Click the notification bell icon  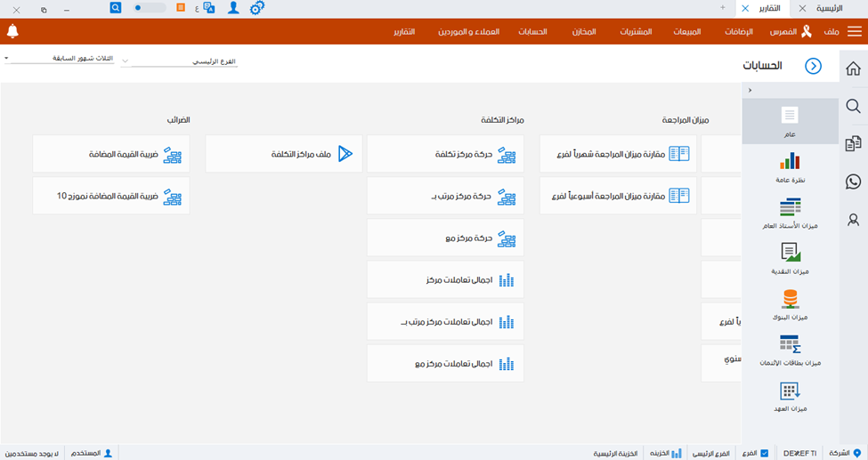coord(12,32)
